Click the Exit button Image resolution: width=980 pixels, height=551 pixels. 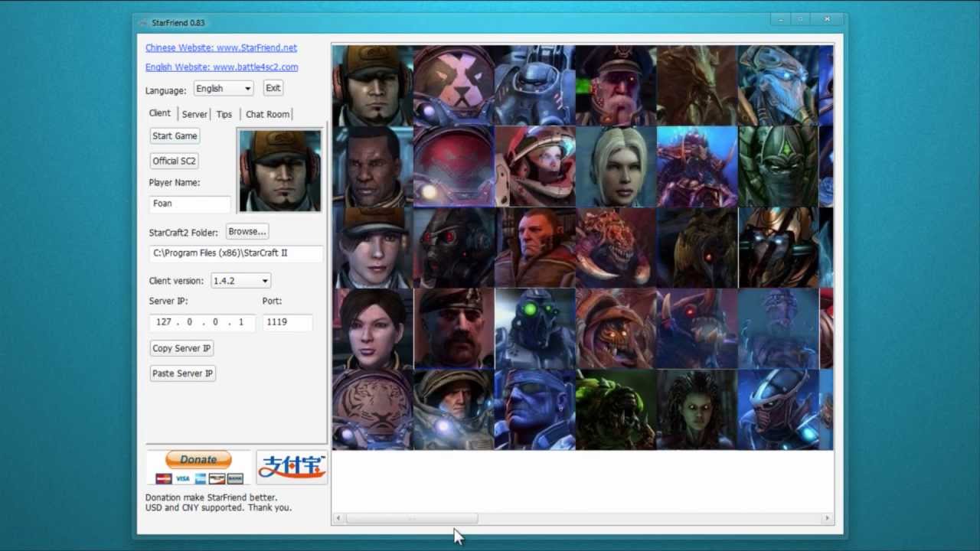coord(273,88)
